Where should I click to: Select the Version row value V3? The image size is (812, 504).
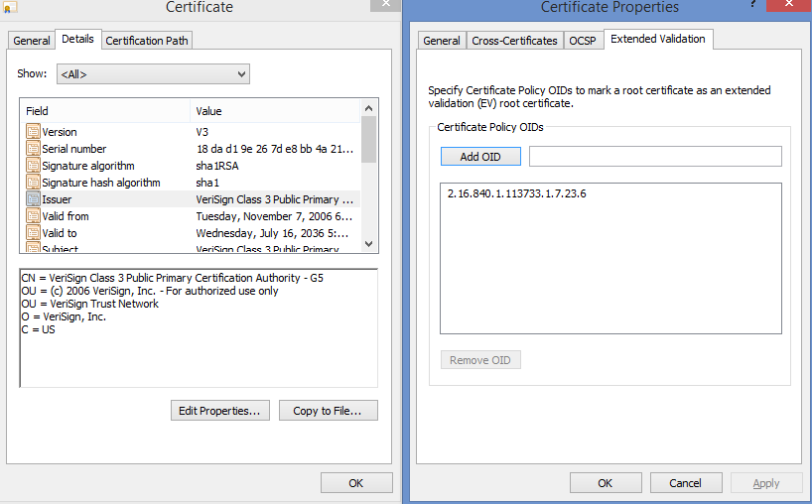(202, 132)
